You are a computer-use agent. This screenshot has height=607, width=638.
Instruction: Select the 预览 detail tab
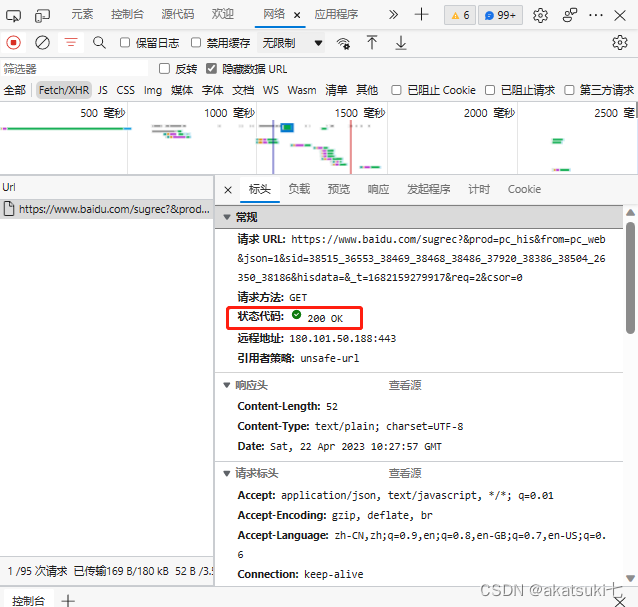(x=339, y=189)
